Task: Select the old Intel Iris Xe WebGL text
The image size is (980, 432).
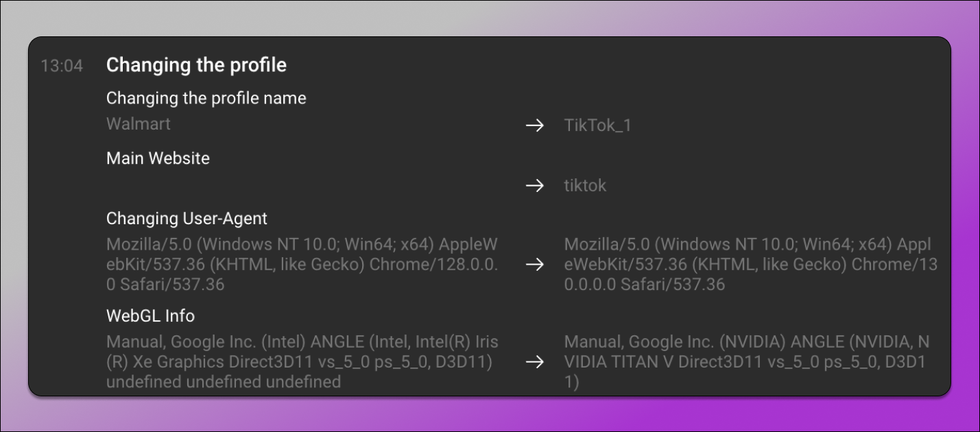Action: pos(302,362)
